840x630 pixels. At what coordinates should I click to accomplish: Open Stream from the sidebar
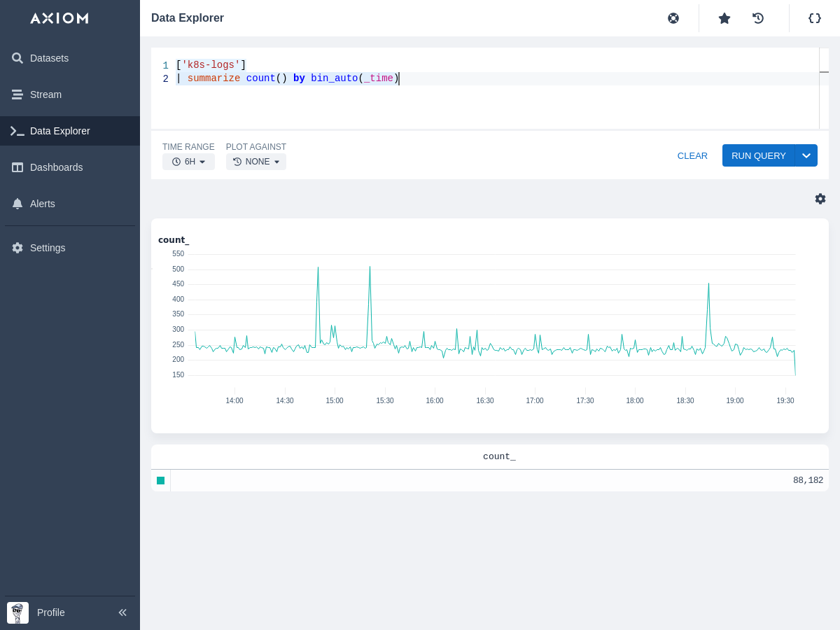point(45,94)
